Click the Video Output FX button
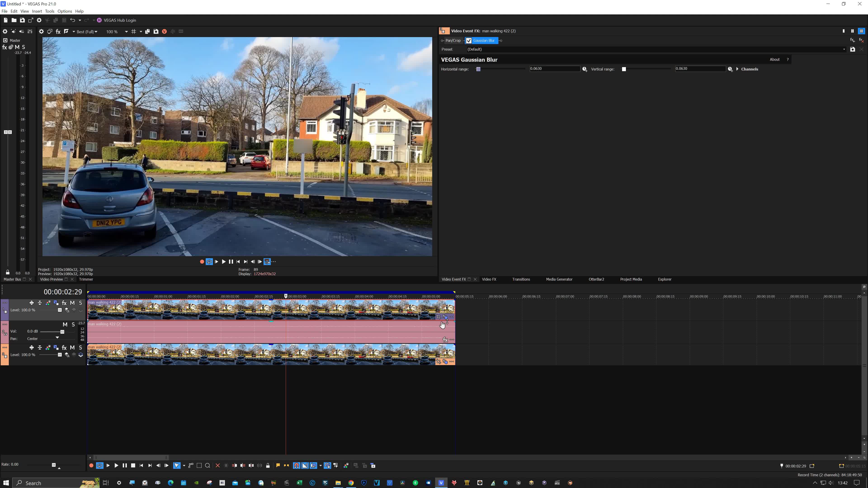Screen dimensions: 868x488 (x=58, y=31)
